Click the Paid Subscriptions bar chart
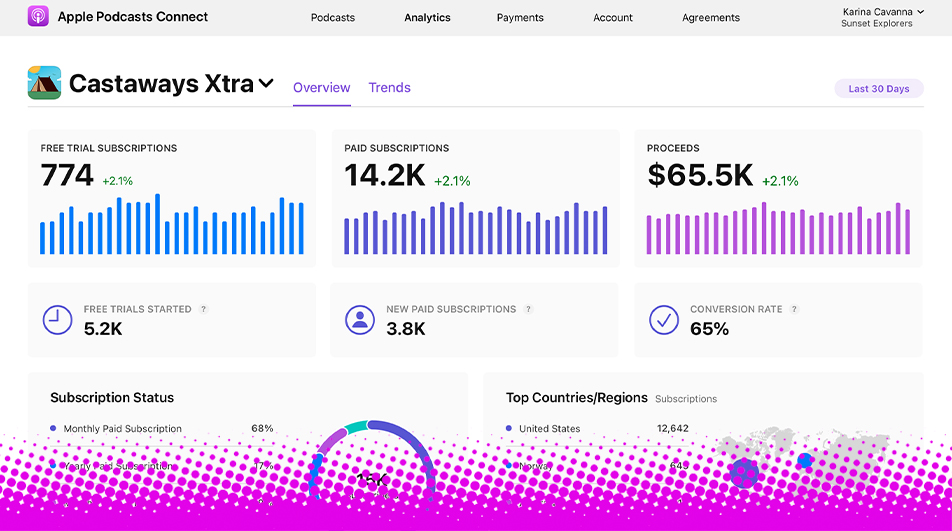The width and height of the screenshot is (952, 531). click(x=475, y=228)
